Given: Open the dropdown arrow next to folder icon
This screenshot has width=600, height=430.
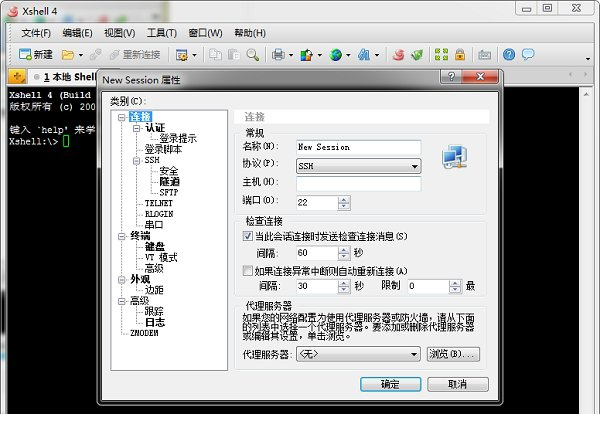Looking at the screenshot, I should click(x=81, y=55).
